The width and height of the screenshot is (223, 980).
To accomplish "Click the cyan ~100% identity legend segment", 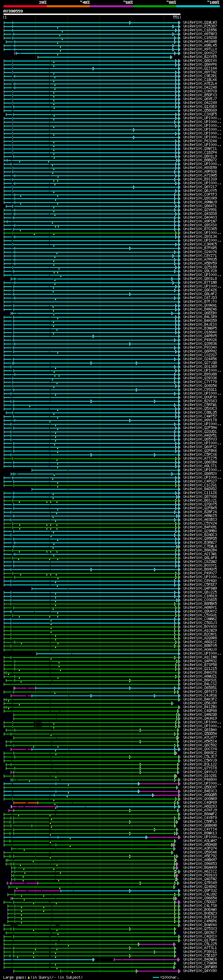I will 198,6.
